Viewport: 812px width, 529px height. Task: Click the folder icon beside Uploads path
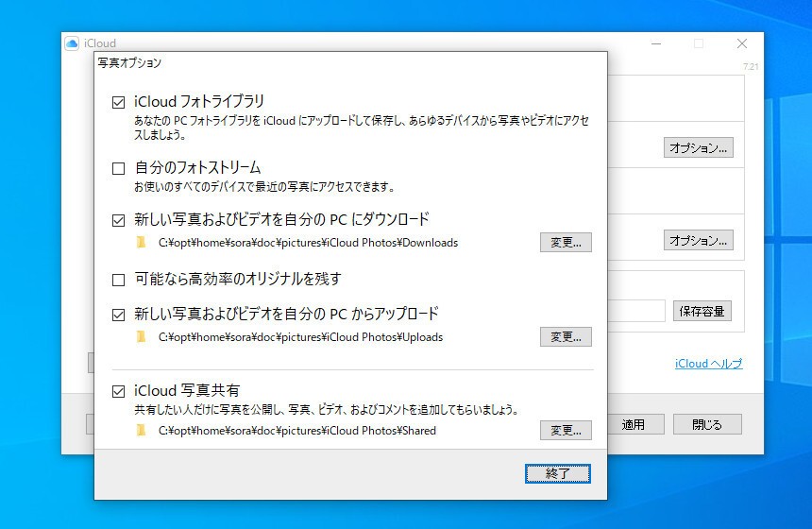point(141,337)
